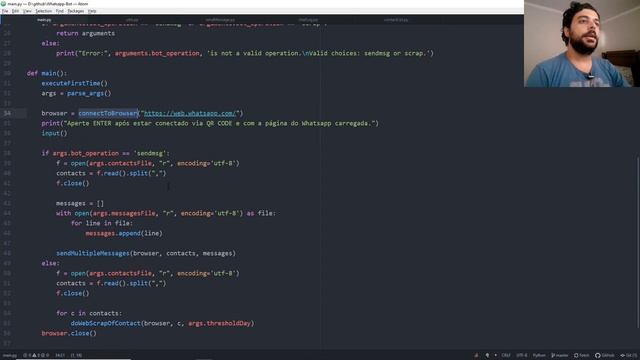Open the GitHub panel from status bar
The width and height of the screenshot is (640, 360).
(604, 356)
